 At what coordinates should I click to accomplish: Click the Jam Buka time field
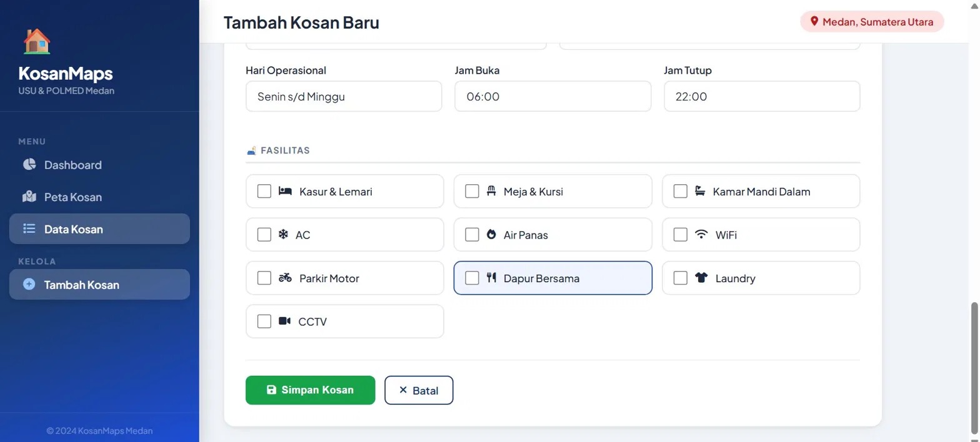(x=552, y=96)
